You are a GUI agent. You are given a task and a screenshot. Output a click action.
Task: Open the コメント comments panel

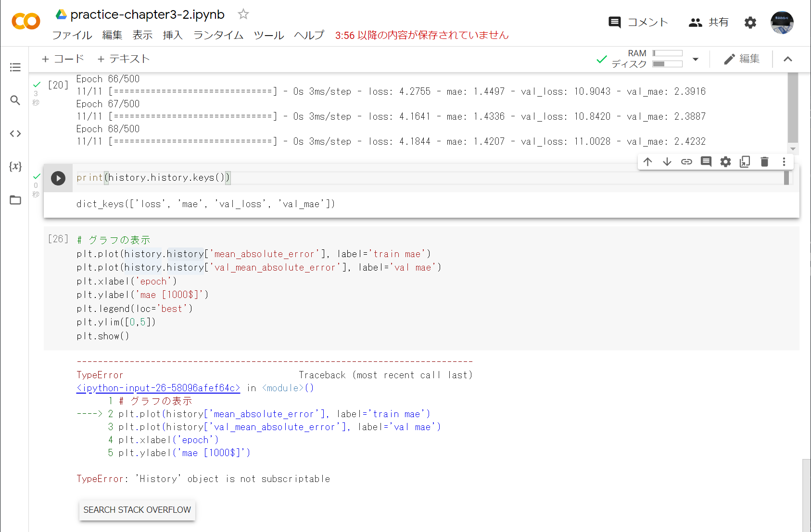coord(638,22)
